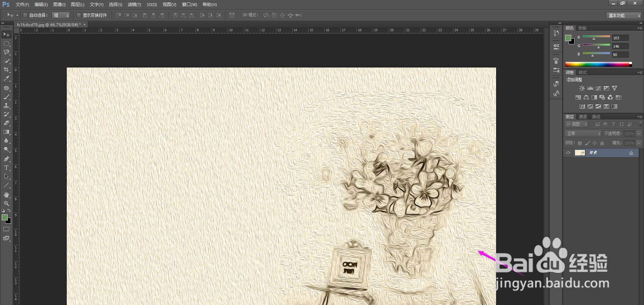
Task: Select the Eyedropper tool
Action: [x=6, y=78]
